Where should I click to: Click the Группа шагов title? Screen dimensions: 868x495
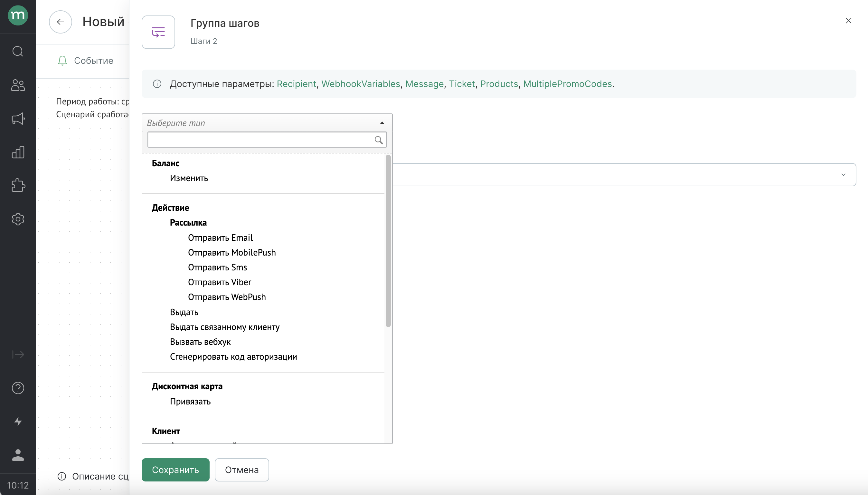(x=225, y=23)
